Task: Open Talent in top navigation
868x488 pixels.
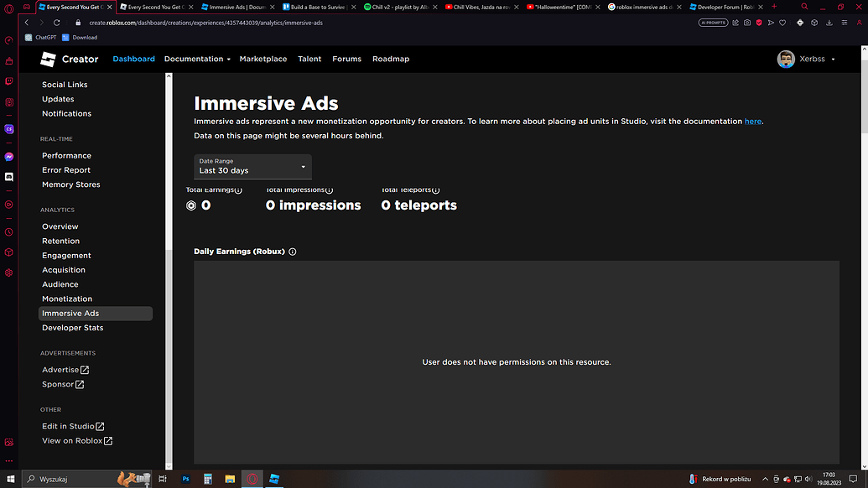Action: click(x=309, y=60)
